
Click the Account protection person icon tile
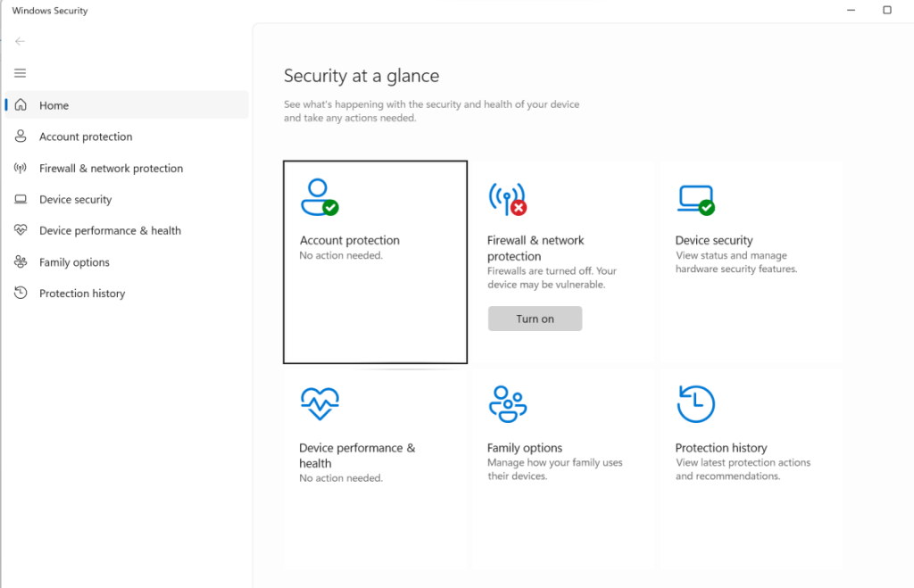pyautogui.click(x=319, y=197)
